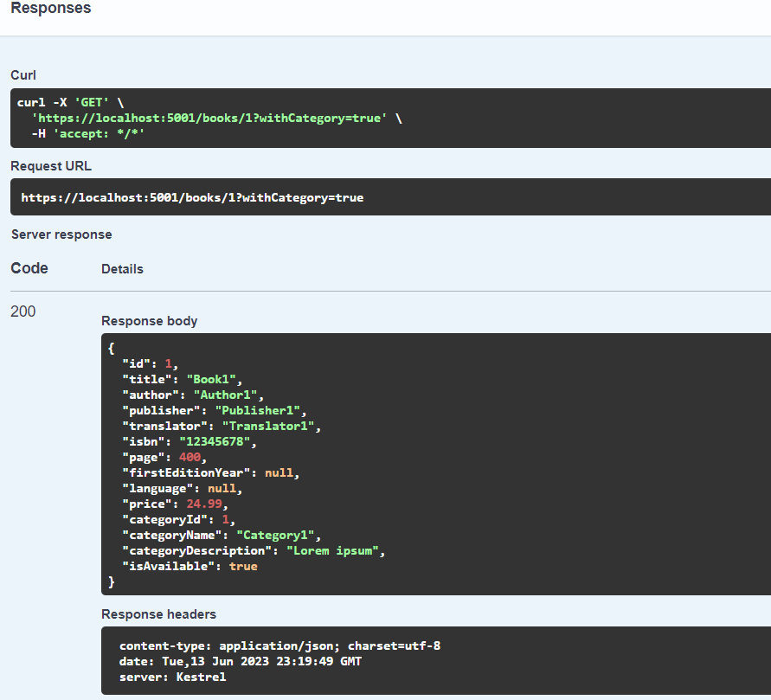Image resolution: width=771 pixels, height=700 pixels.
Task: Click the Server response heading
Action: coord(61,234)
